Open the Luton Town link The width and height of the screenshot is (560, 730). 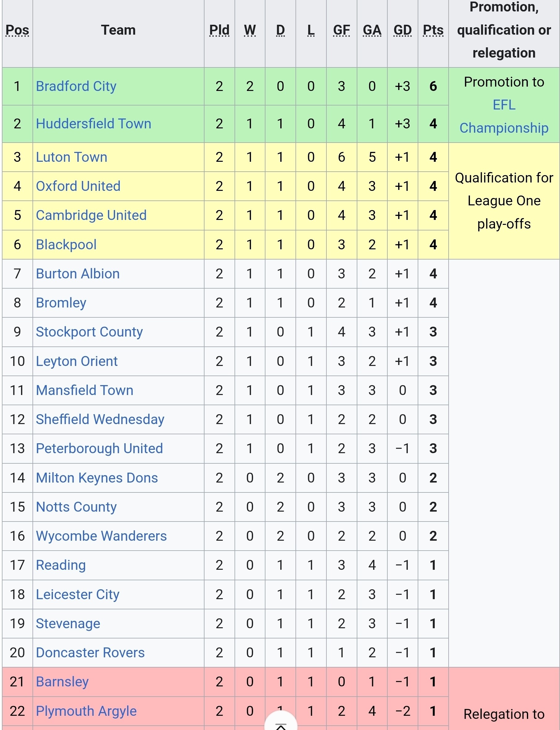72,157
